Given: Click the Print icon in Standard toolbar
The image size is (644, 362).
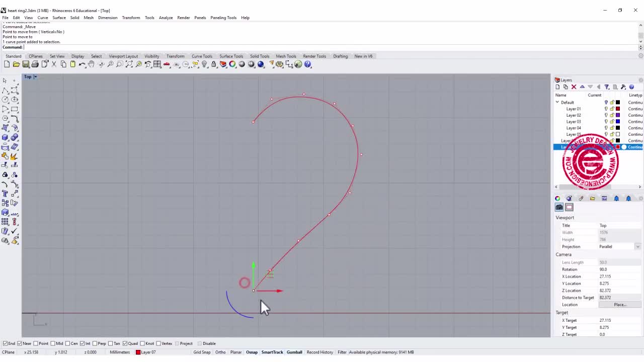Looking at the screenshot, I should (35, 64).
